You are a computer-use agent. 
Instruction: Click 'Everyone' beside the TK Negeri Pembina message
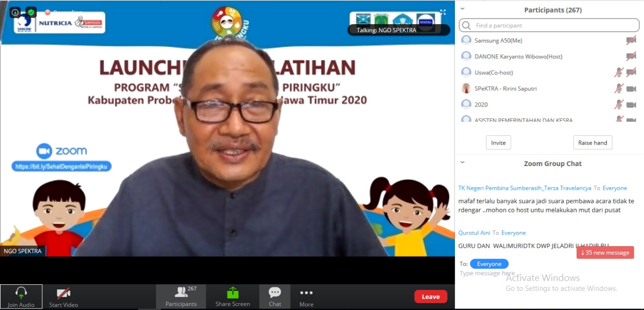(615, 188)
